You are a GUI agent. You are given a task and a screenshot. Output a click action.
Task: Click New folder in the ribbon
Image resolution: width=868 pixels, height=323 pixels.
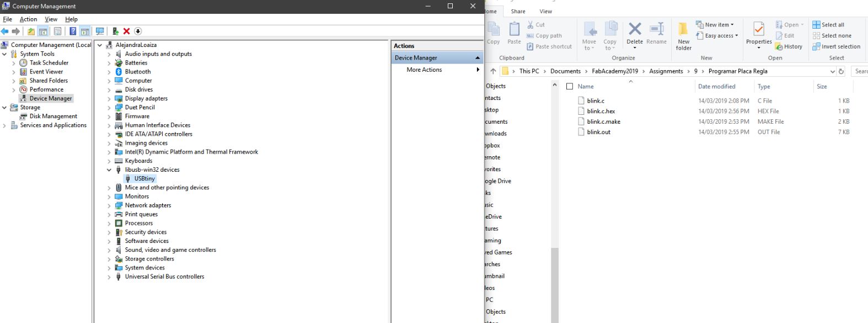(683, 36)
